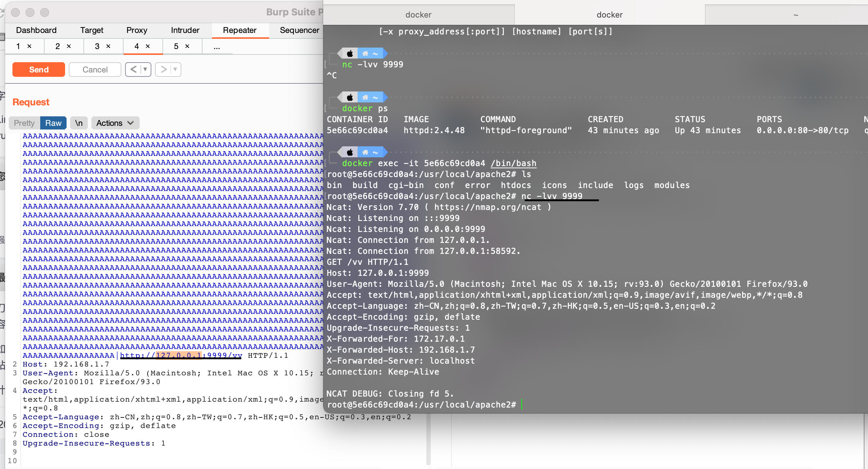The image size is (868, 469).
Task: Switch to the second docker terminal tab
Action: pyautogui.click(x=610, y=15)
